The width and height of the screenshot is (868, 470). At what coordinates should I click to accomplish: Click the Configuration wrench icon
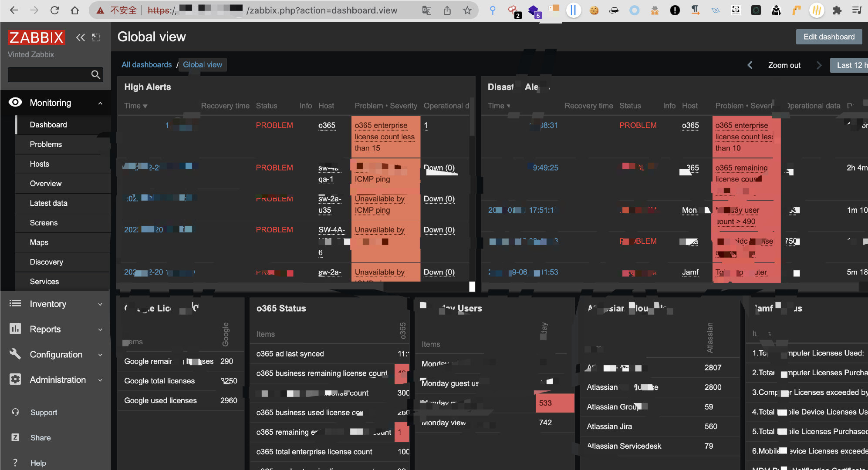tap(15, 354)
